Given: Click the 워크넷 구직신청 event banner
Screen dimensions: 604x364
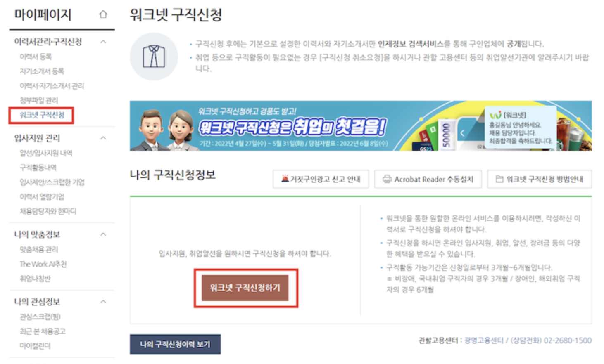Looking at the screenshot, I should coord(361,126).
